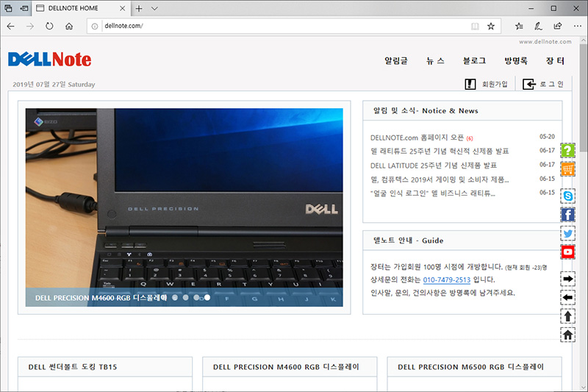
Task: Open the 블로그 menu
Action: (474, 61)
